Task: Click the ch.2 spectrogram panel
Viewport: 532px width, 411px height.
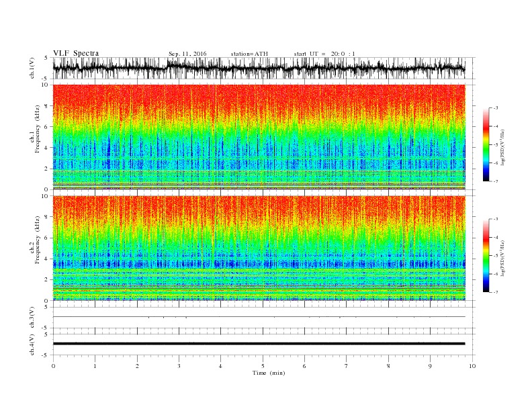Action: click(x=259, y=248)
